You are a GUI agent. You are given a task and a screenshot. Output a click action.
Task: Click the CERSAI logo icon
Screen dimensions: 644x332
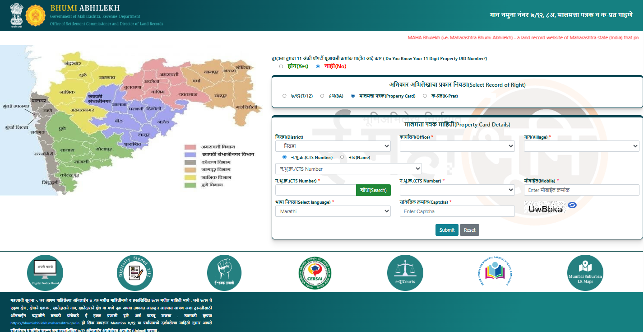point(315,273)
